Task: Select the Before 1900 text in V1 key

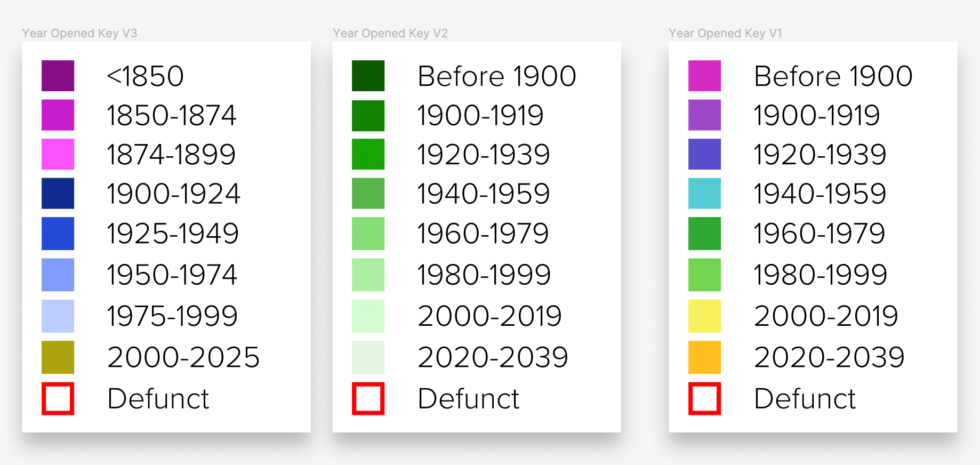Action: click(x=833, y=76)
